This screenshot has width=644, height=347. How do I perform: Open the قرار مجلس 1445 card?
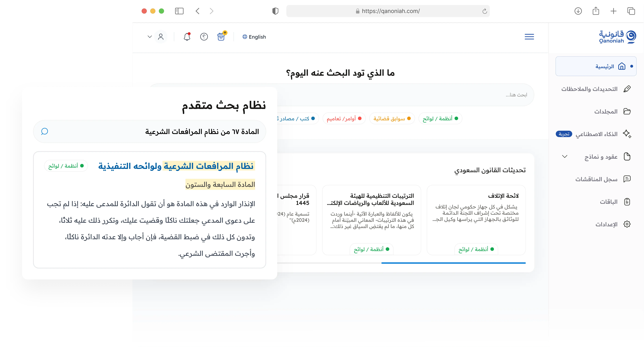pos(296,220)
